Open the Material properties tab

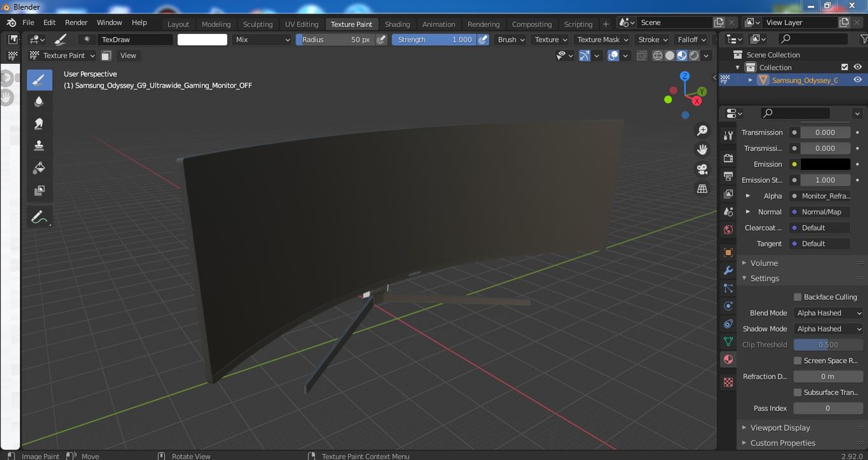coord(728,360)
